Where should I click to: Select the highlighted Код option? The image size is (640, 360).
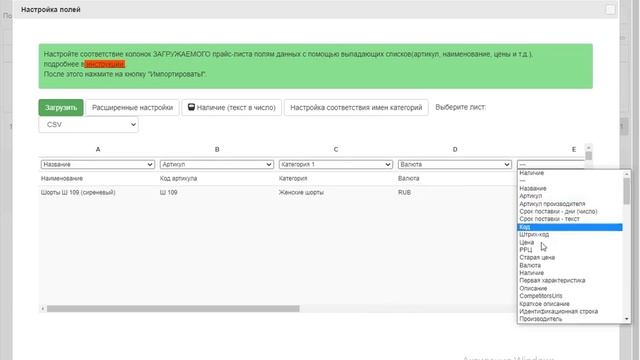[x=570, y=227]
